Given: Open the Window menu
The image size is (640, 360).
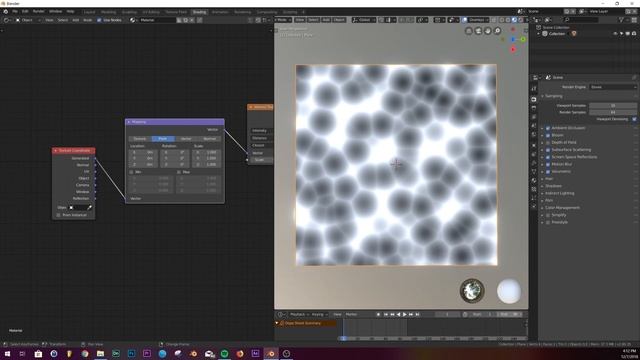Looking at the screenshot, I should pos(56,11).
